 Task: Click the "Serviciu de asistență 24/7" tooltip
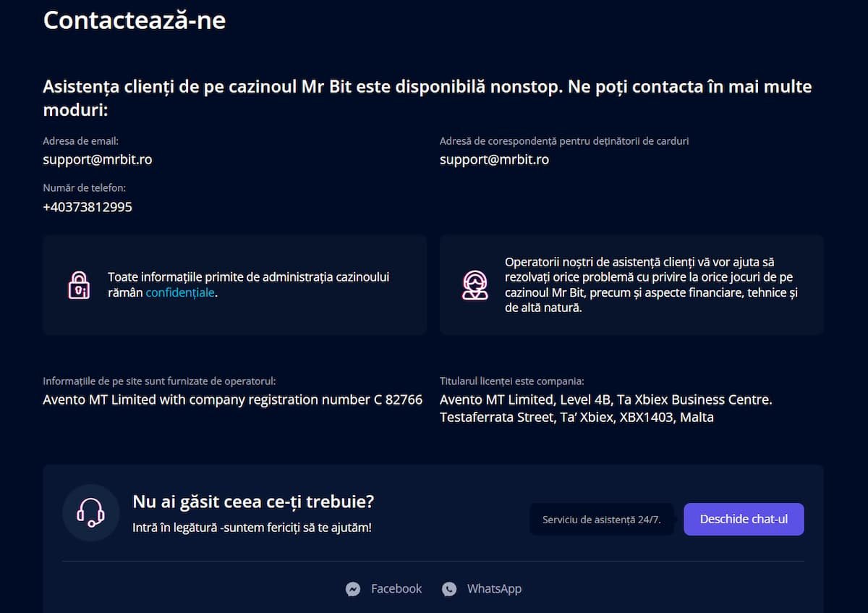[601, 520]
